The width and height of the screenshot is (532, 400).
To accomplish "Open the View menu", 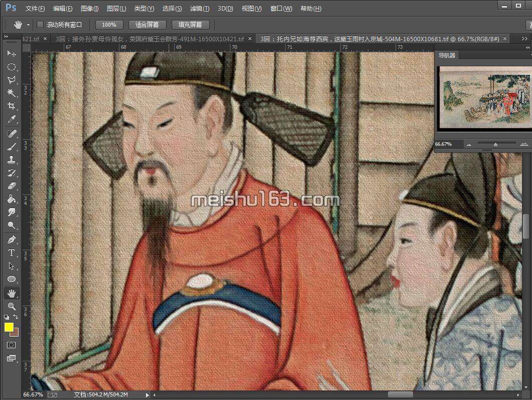I will tap(251, 9).
